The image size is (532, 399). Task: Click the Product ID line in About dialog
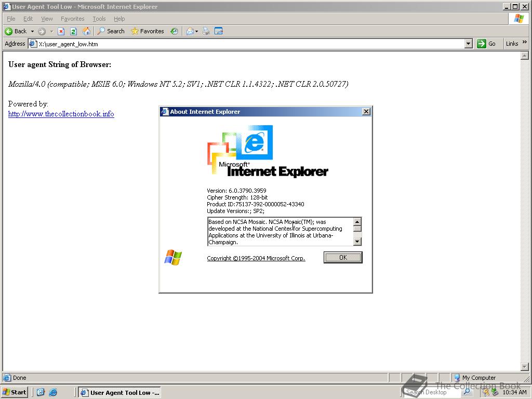click(x=256, y=204)
